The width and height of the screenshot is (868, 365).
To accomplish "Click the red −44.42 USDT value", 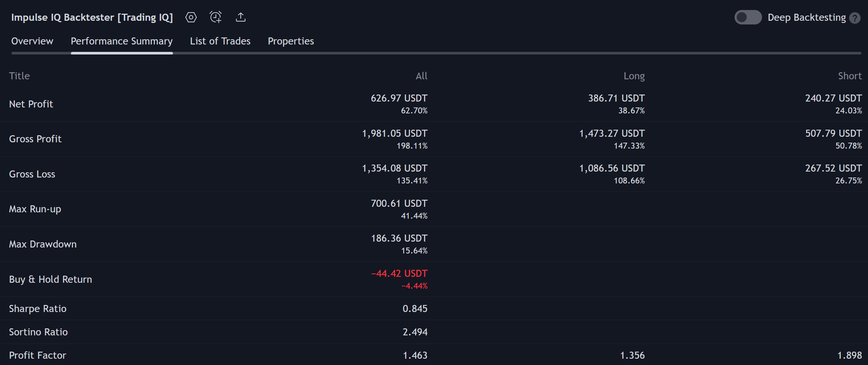I will pos(399,273).
